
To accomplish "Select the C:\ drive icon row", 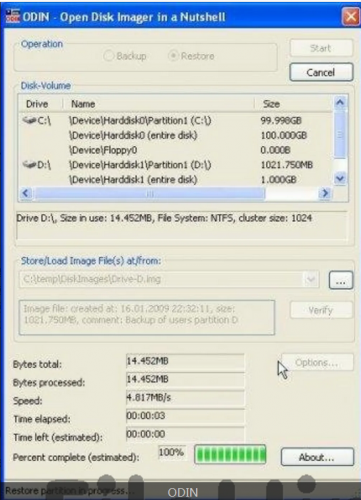I will click(x=36, y=120).
